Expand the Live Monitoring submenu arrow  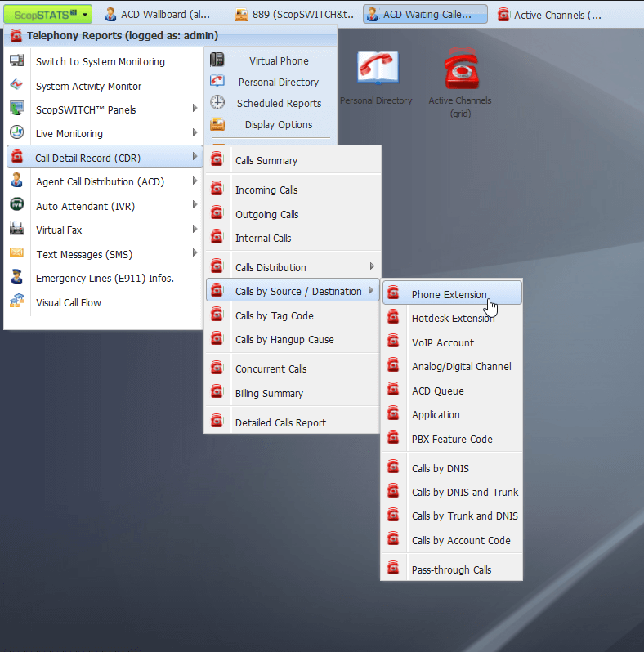(195, 133)
